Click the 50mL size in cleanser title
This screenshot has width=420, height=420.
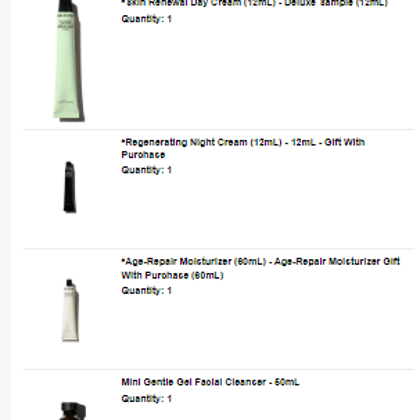pyautogui.click(x=287, y=382)
